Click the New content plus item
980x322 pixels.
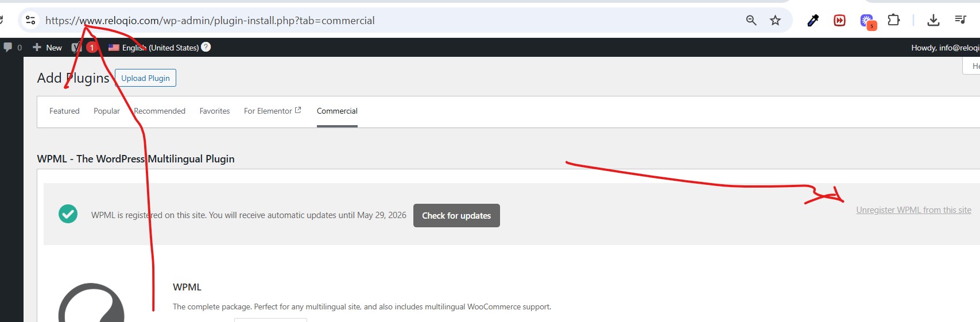pyautogui.click(x=47, y=47)
